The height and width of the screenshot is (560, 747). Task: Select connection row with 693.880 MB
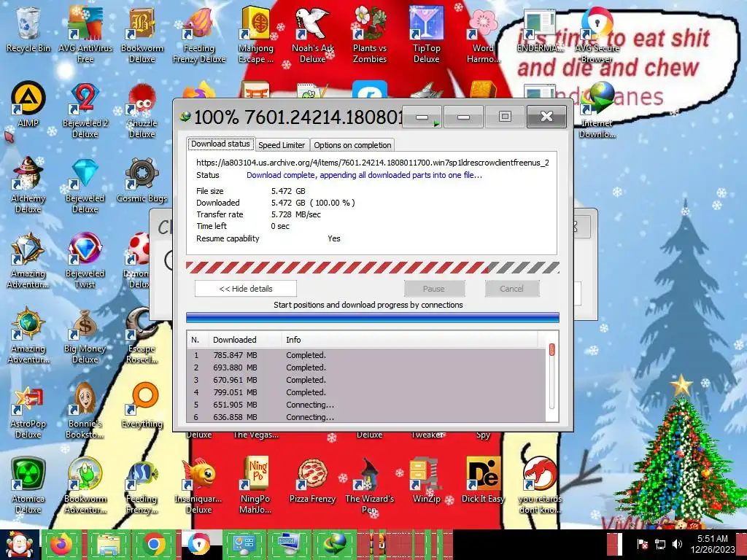pyautogui.click(x=366, y=367)
